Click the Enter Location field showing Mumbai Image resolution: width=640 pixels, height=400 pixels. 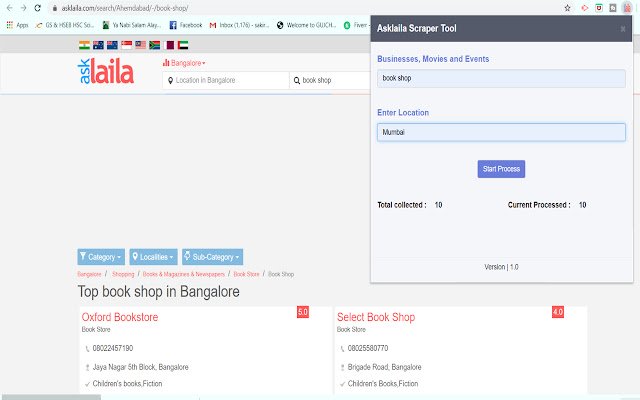(x=501, y=132)
